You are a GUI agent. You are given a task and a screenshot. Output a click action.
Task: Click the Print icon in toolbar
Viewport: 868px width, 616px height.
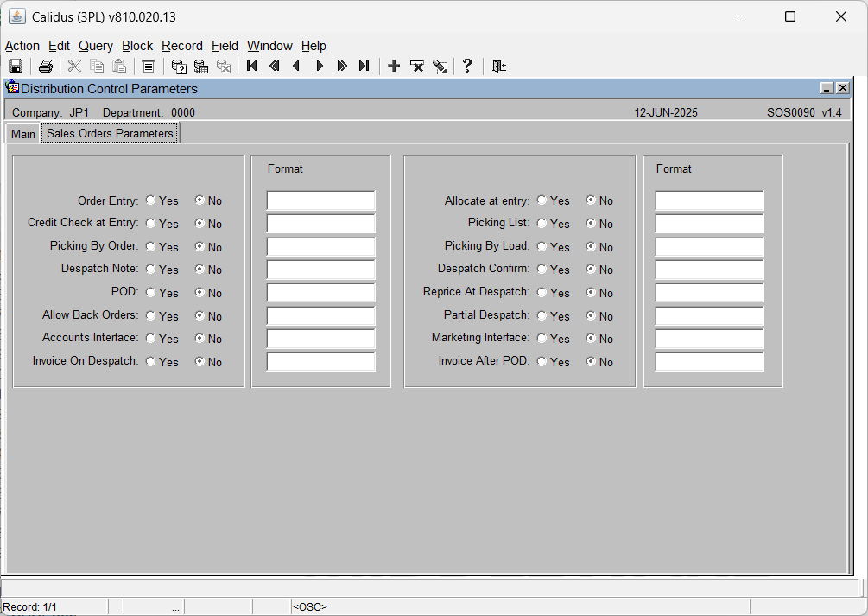click(x=46, y=66)
